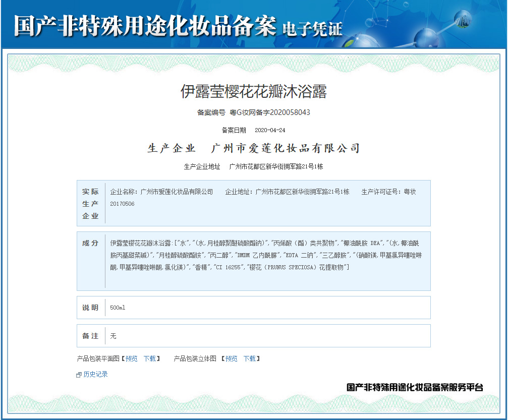The width and height of the screenshot is (508, 420).
Task: Open the 历史记录 link
Action: (x=95, y=374)
